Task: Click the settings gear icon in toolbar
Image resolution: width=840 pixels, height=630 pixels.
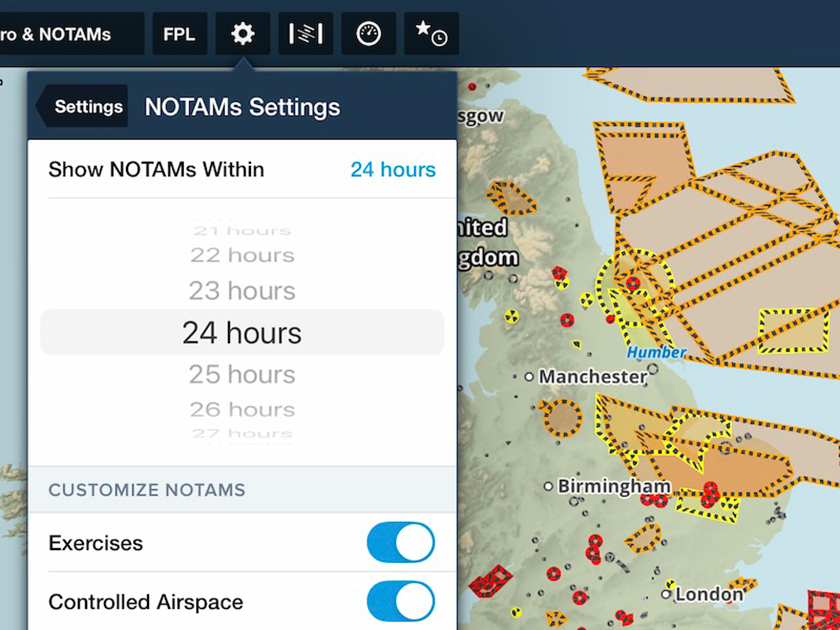Action: coord(243,34)
